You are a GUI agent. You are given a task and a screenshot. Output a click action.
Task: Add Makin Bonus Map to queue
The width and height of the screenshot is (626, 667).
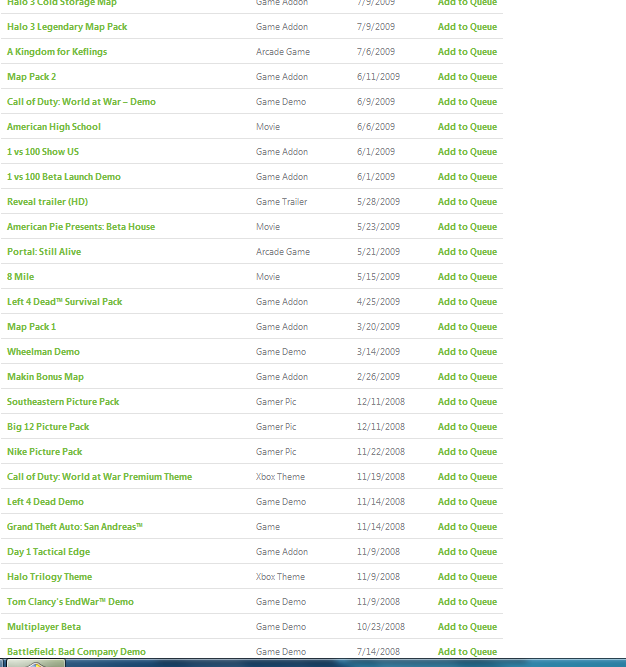(467, 377)
